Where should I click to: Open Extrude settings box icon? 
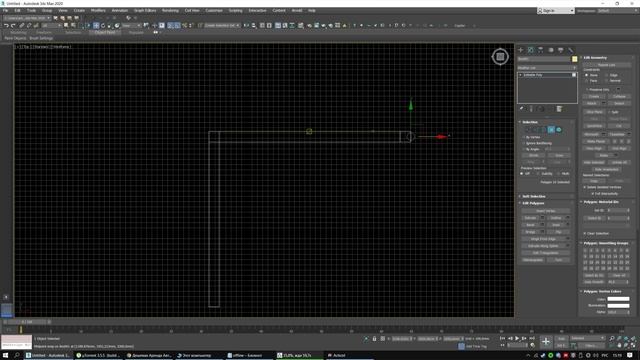pos(542,218)
